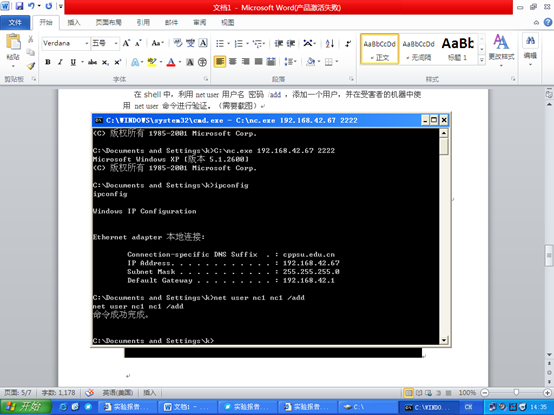Switch to the 页面布局 tab
Viewport: 554px width, 415px height.
click(x=108, y=23)
